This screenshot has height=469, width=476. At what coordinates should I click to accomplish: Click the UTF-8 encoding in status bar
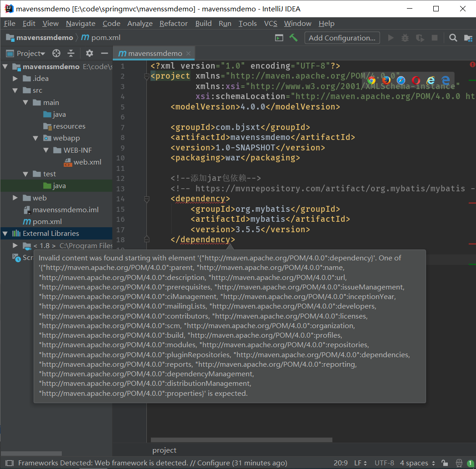click(x=384, y=463)
